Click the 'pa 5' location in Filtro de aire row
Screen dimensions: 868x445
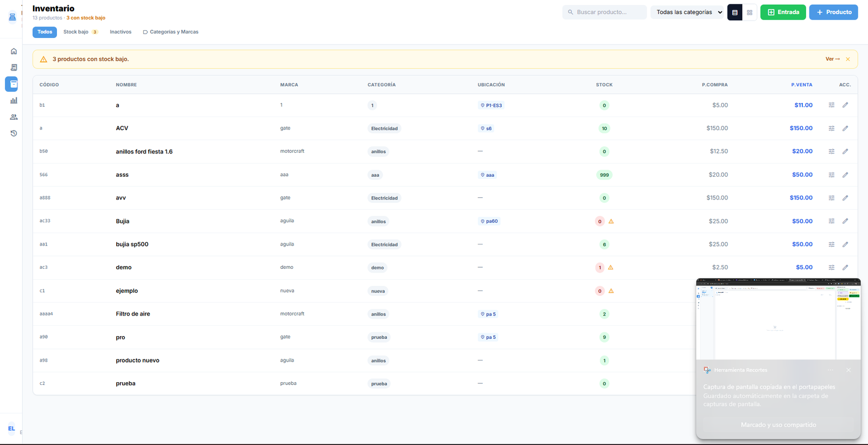click(x=488, y=314)
